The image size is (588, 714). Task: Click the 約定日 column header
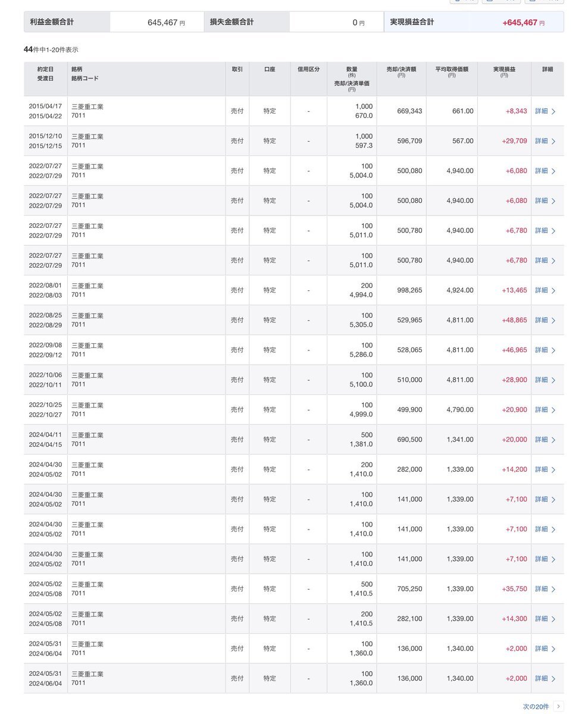tap(45, 69)
